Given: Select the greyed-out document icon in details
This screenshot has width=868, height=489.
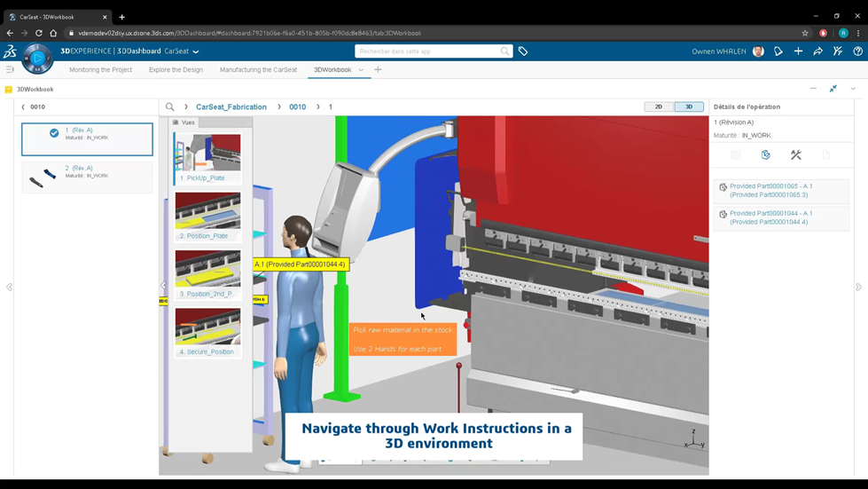Looking at the screenshot, I should (x=826, y=154).
